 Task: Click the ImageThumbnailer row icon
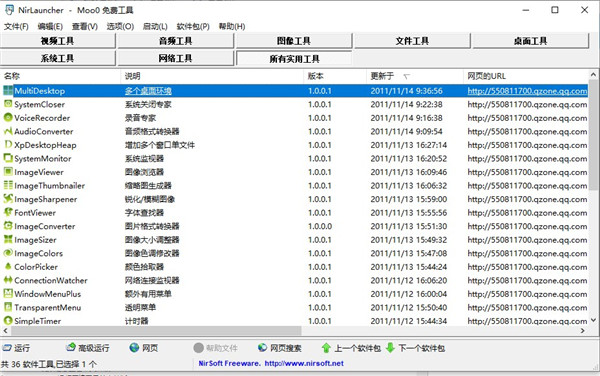coord(8,186)
